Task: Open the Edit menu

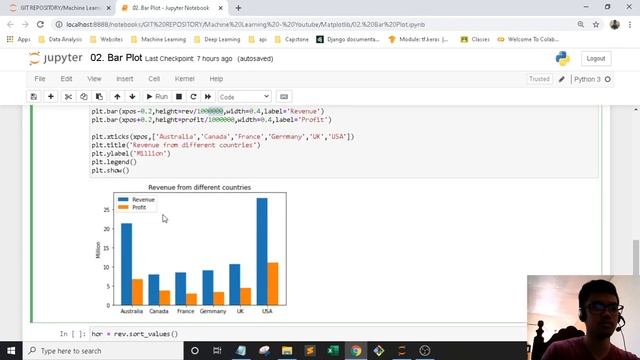Action: tap(66, 79)
